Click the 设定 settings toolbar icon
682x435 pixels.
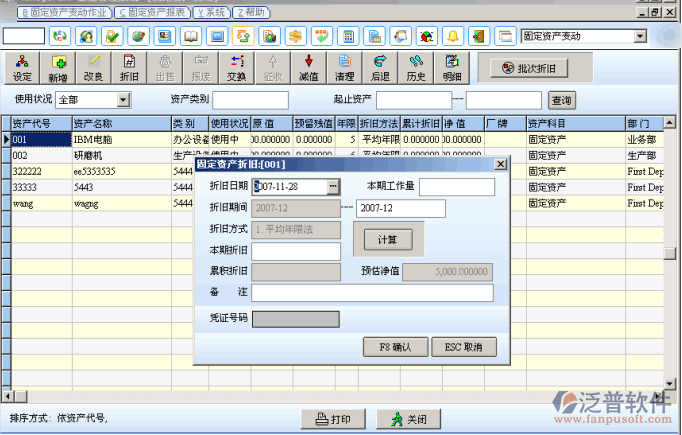click(22, 68)
